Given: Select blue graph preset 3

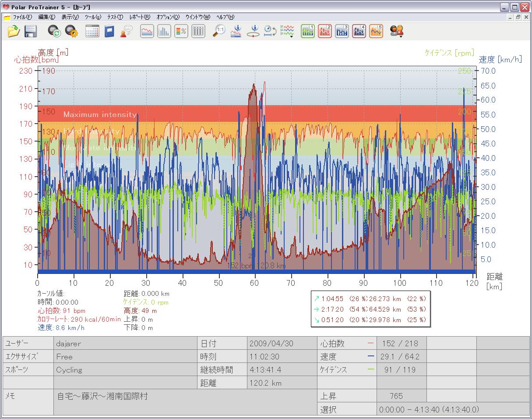Looking at the screenshot, I should tap(342, 31).
